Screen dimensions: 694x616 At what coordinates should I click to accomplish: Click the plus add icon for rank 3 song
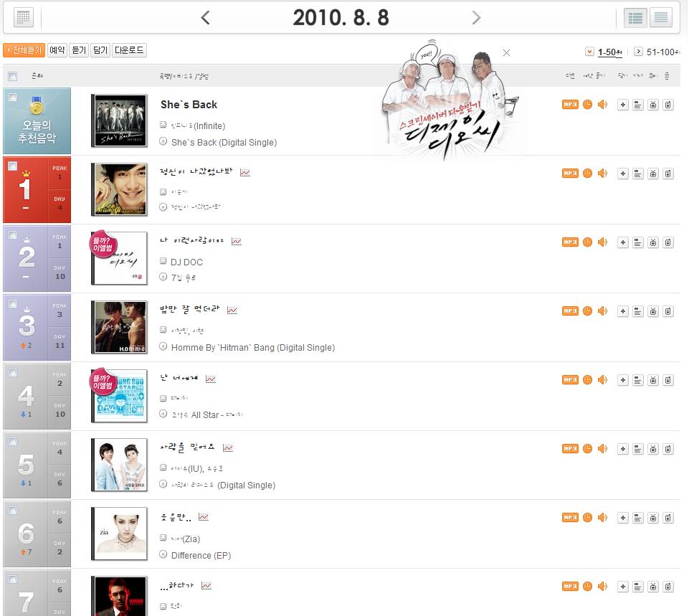coord(623,311)
